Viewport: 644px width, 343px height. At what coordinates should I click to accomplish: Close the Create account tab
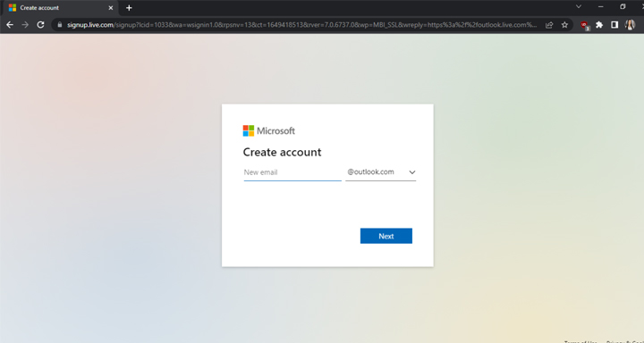coord(111,8)
